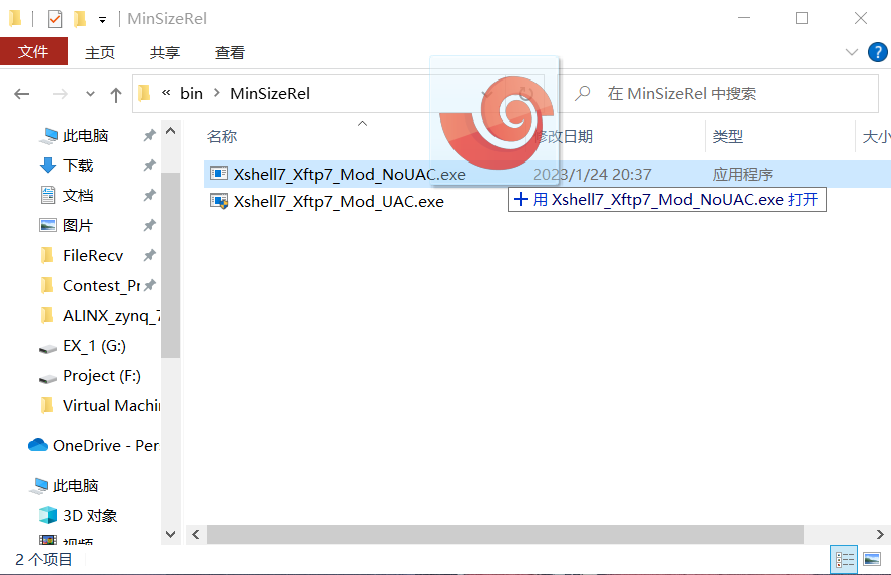Click the download arrow icon beside 下载
Viewport: 891px width, 575px height.
coord(48,165)
